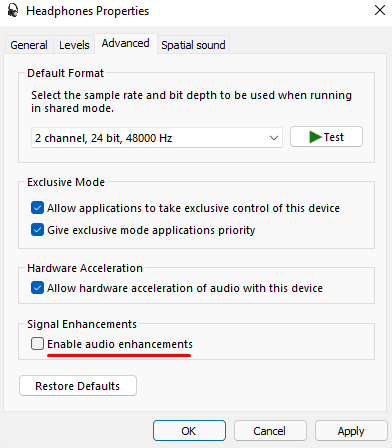Click the Default Format group label
This screenshot has width=392, height=448.
coord(66,73)
